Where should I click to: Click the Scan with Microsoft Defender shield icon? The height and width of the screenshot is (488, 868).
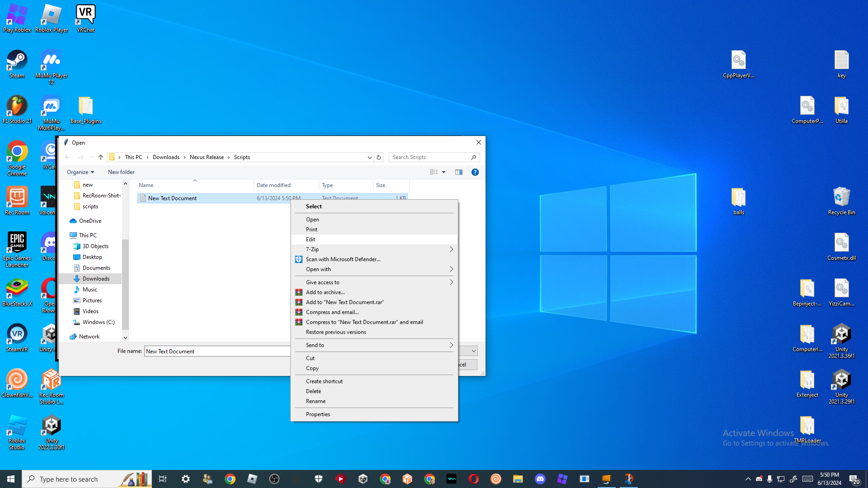[x=299, y=259]
